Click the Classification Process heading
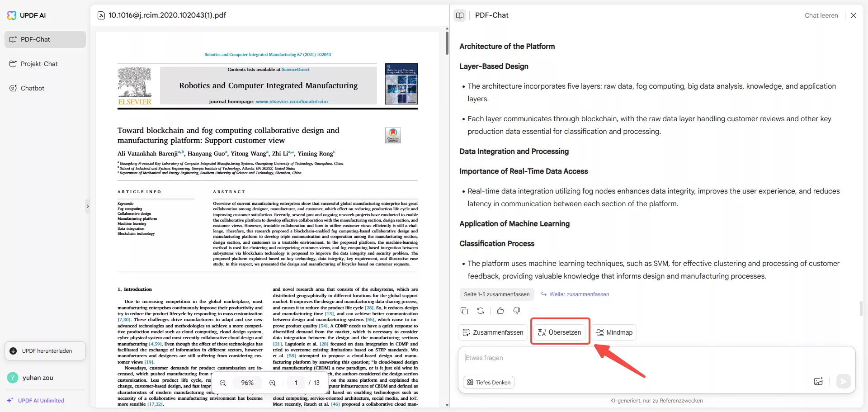Image resolution: width=868 pixels, height=412 pixels. [497, 243]
